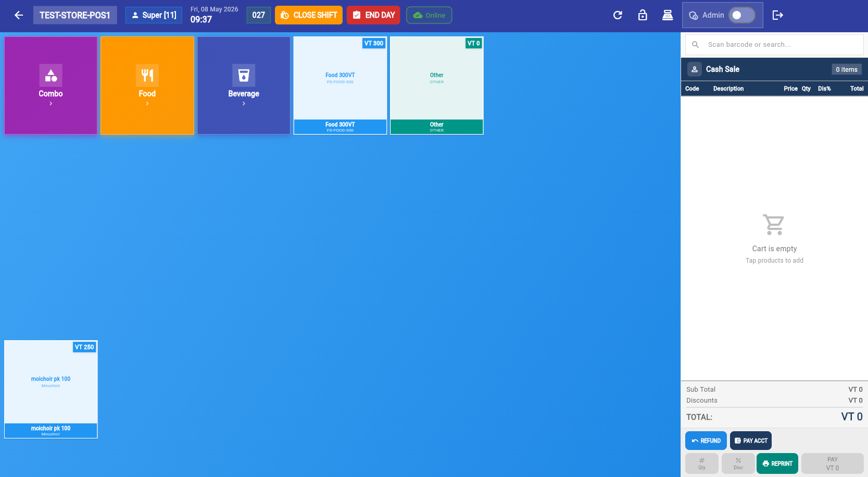Click the Price column header
Viewport: 868px width, 477px height.
coord(790,88)
